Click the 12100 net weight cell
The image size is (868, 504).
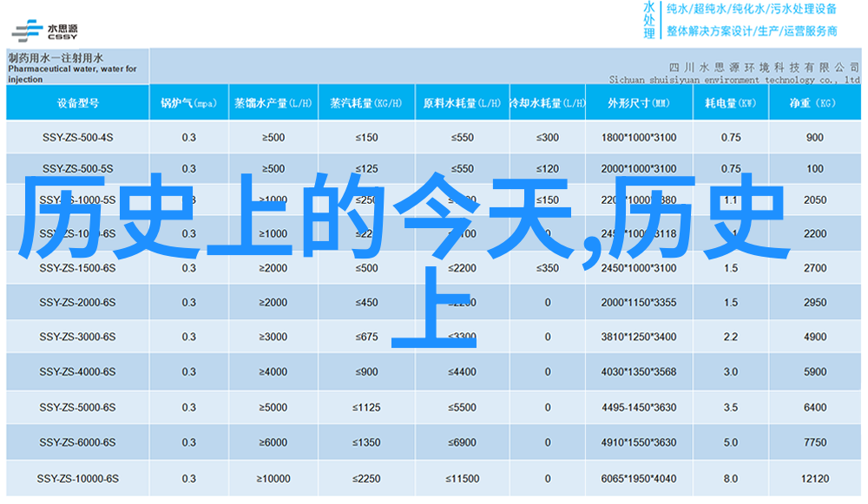click(814, 479)
